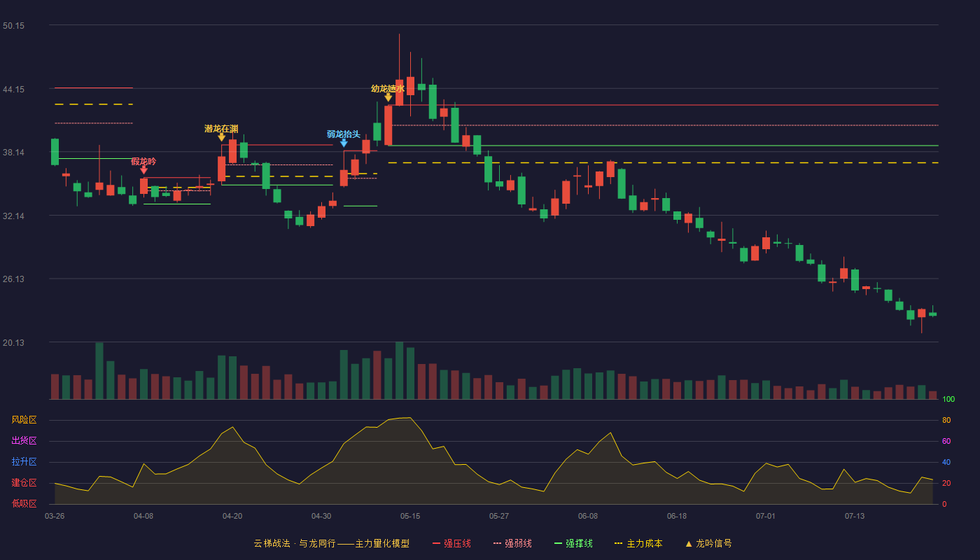Screen dimensions: 980x560
Task: Click the 07-01 date axis label
Action: click(766, 516)
